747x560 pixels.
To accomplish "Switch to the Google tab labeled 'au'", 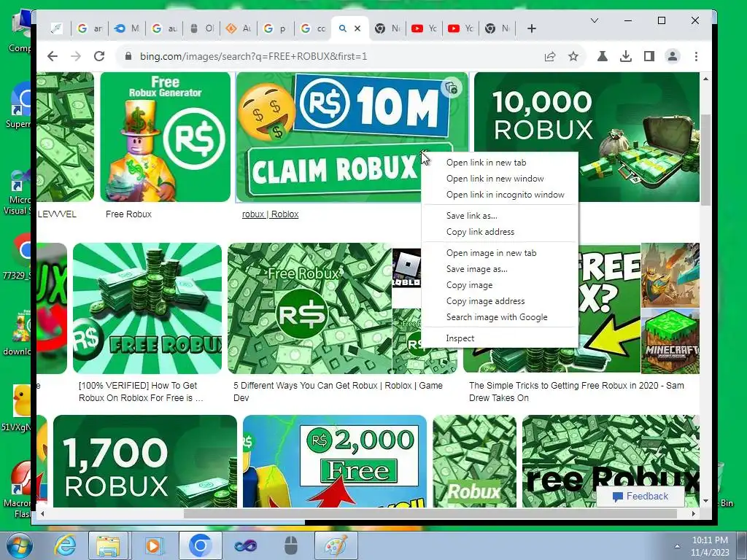I will (x=164, y=28).
